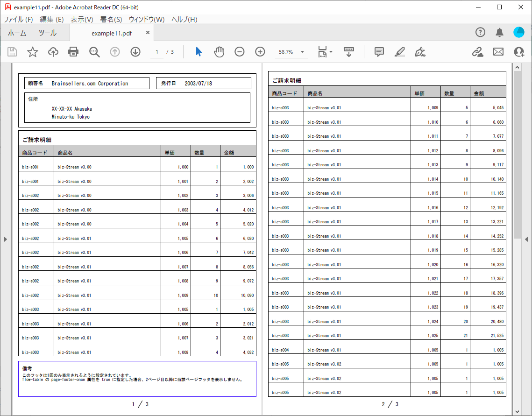Viewport: 532px width, 416px height.
Task: Expand the right tools pane
Action: (x=526, y=240)
